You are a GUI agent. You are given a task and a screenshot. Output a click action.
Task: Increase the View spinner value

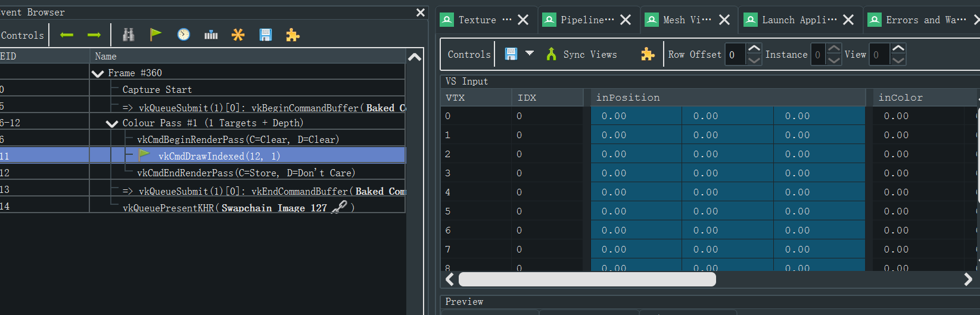[x=898, y=48]
